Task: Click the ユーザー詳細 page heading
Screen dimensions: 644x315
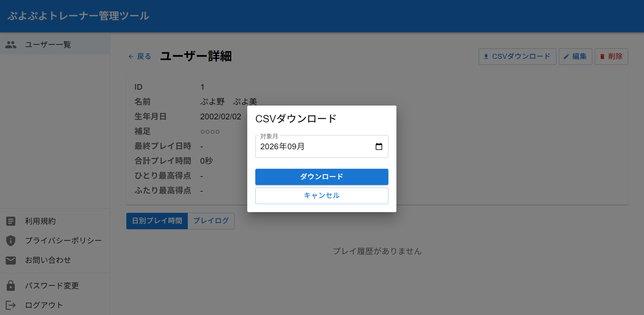Action: coord(196,56)
